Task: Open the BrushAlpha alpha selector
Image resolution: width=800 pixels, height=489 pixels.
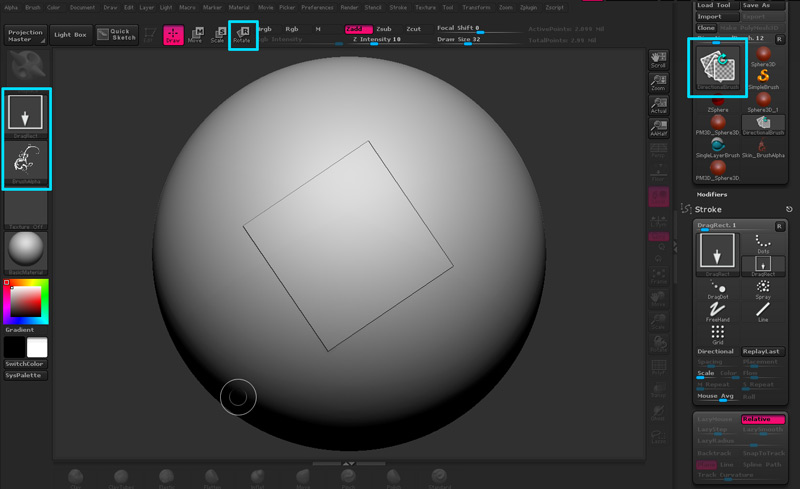Action: [x=26, y=162]
